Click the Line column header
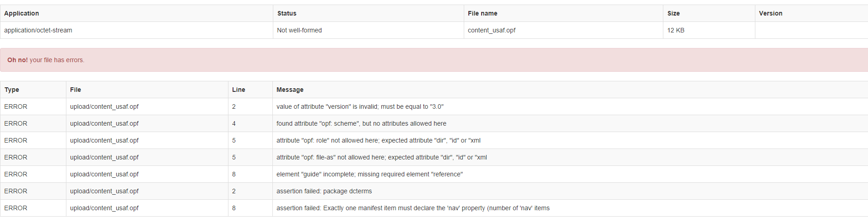The width and height of the screenshot is (868, 218). coord(239,90)
